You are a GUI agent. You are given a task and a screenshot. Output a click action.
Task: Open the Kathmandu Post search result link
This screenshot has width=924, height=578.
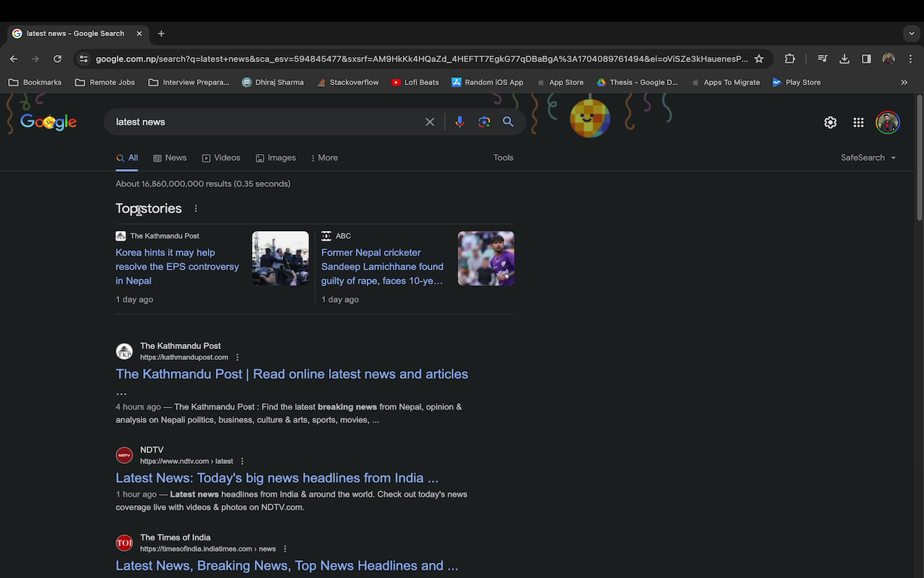[x=292, y=374]
